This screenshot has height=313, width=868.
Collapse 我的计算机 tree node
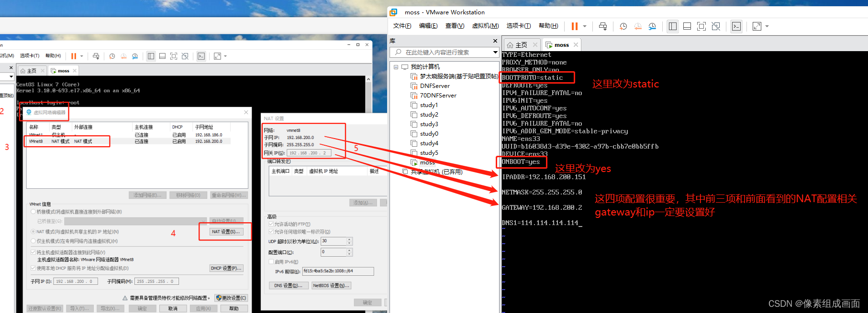coord(396,67)
